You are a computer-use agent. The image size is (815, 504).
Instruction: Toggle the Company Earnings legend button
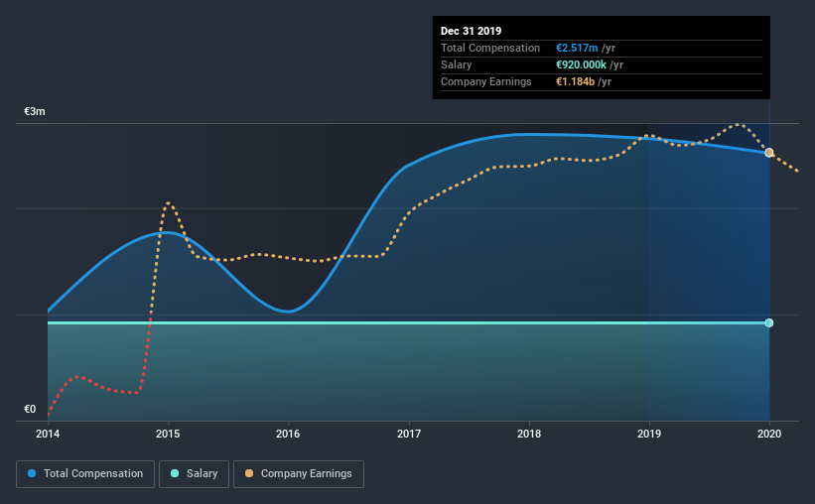click(299, 474)
